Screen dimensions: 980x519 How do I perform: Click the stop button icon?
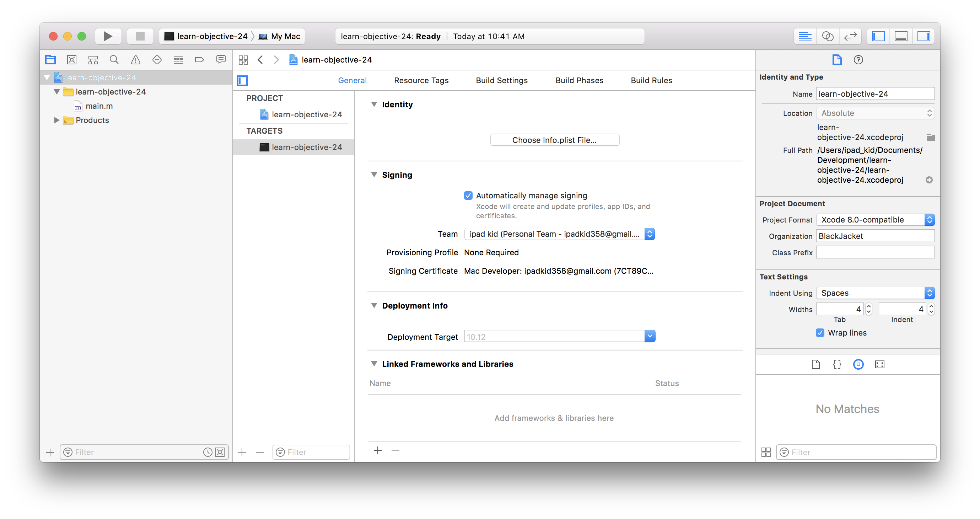[139, 36]
